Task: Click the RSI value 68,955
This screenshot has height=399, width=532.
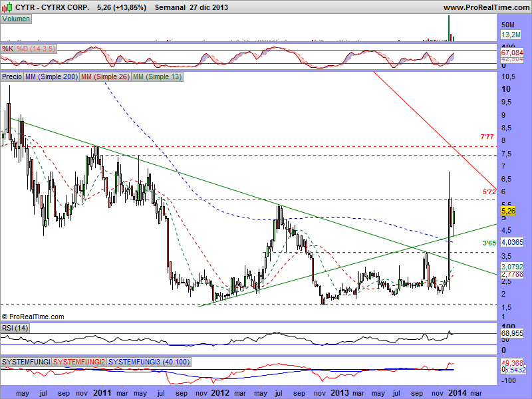Action: point(512,334)
